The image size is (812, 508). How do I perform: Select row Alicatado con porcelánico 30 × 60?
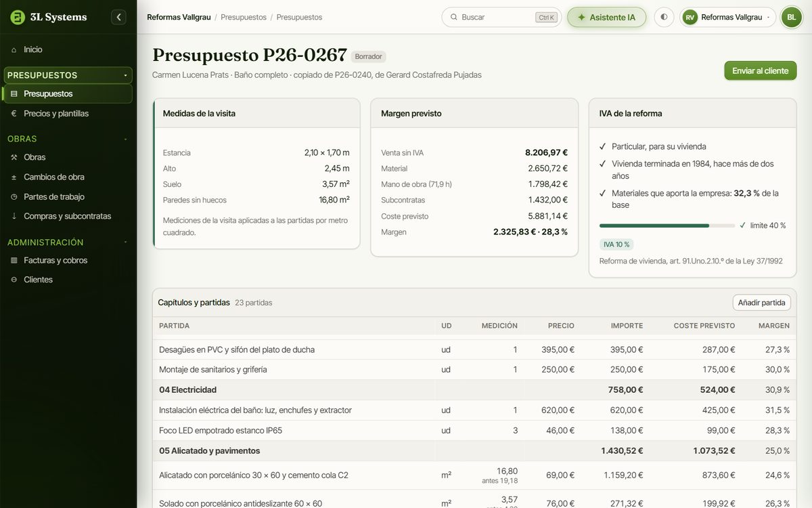474,475
